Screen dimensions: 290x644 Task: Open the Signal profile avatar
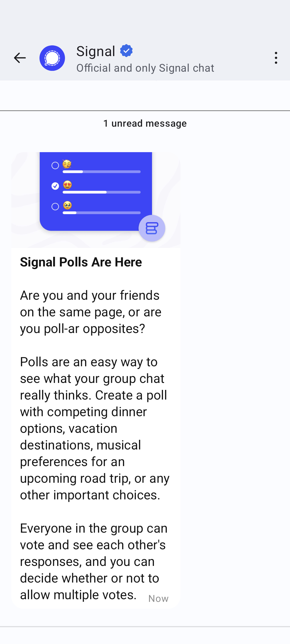tap(52, 58)
